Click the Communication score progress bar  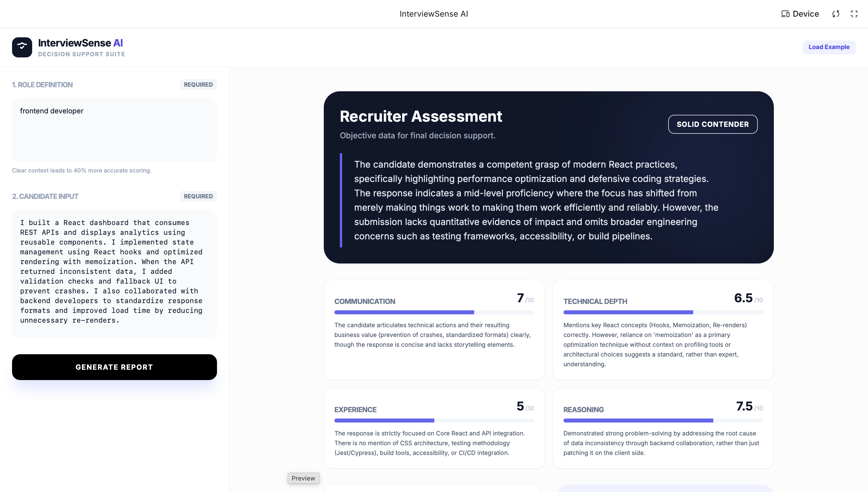(x=434, y=312)
